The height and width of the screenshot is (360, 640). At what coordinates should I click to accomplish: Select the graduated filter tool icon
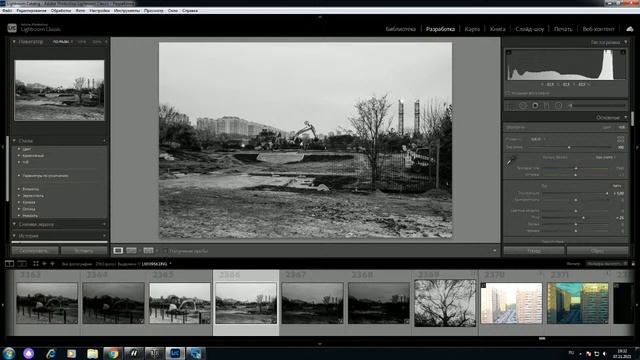coord(547,106)
